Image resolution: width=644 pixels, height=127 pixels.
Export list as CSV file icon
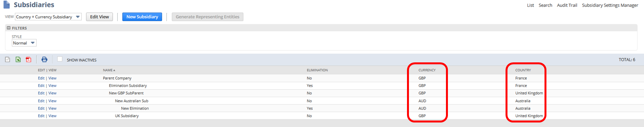[7, 59]
